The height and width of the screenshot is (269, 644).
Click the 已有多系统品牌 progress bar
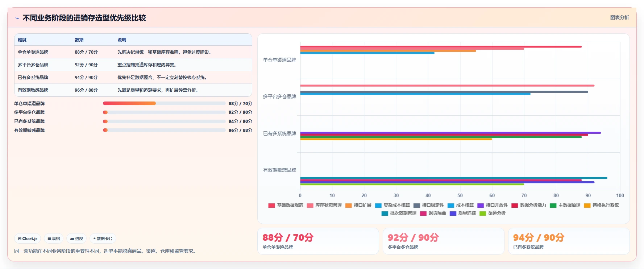click(164, 121)
